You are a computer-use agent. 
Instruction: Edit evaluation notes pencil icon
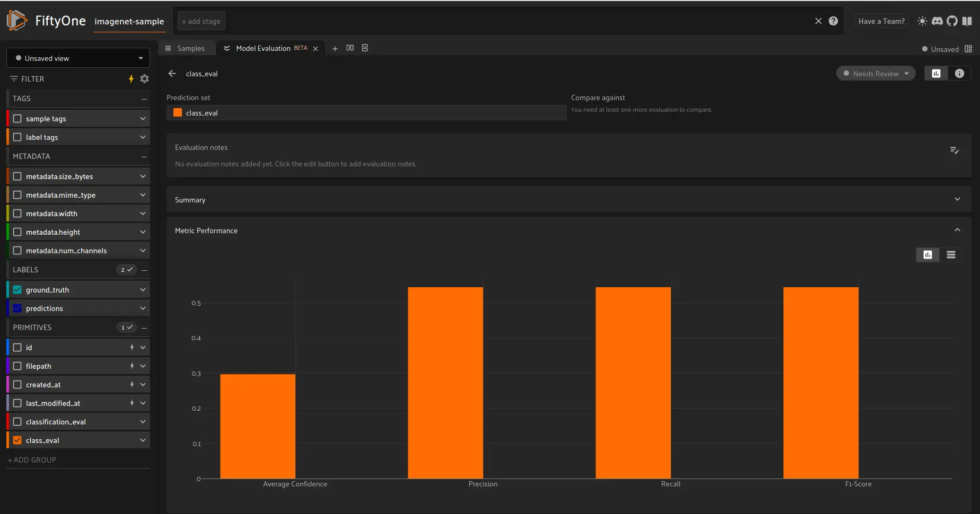[955, 150]
